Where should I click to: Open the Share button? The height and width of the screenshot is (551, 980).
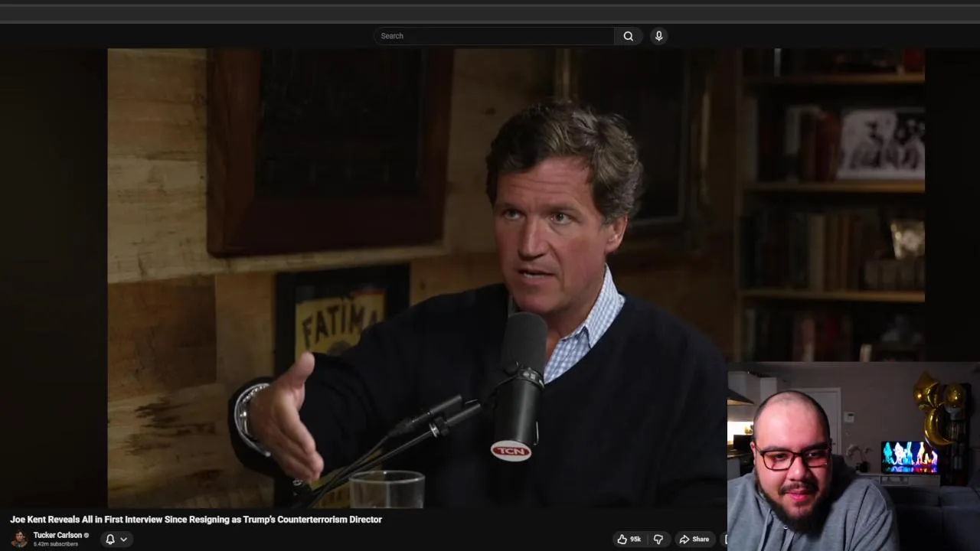coord(694,540)
